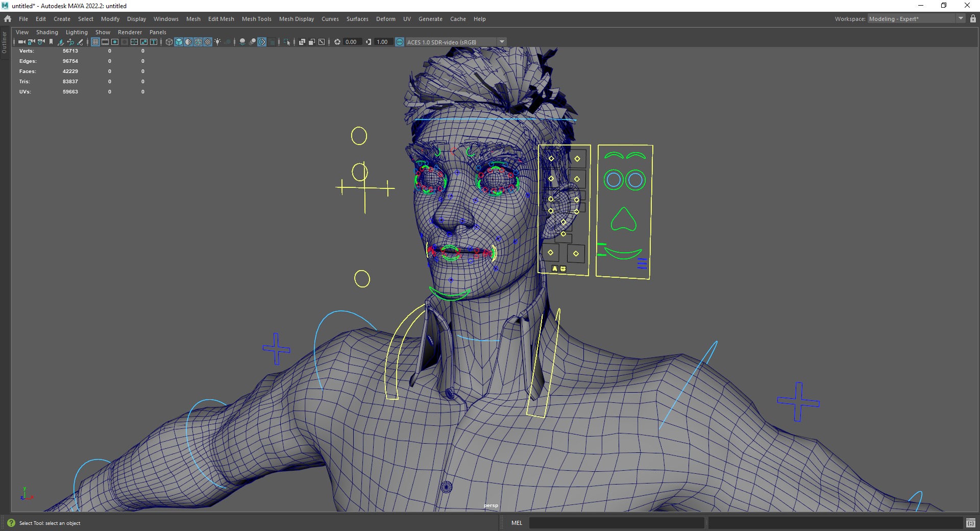Open the panel Lighting menu
The width and height of the screenshot is (980, 531).
click(77, 32)
